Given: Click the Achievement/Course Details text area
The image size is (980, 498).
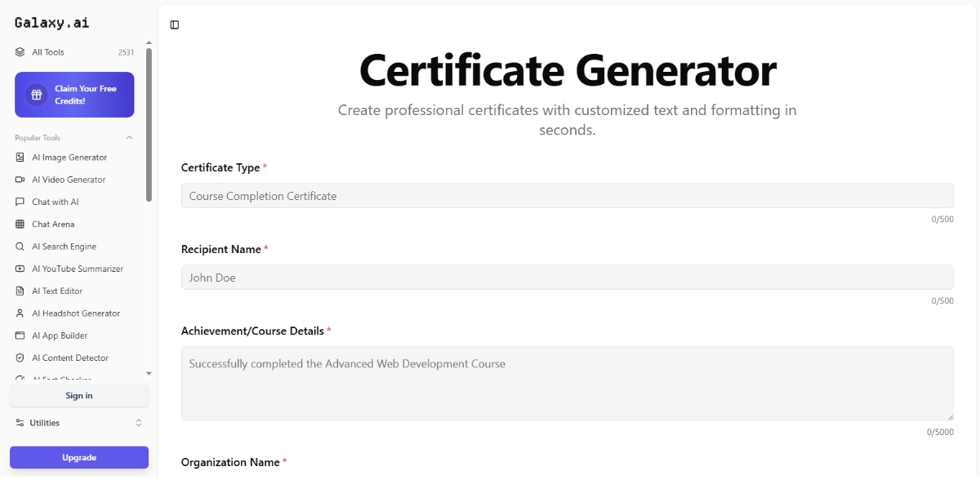Looking at the screenshot, I should click(567, 384).
